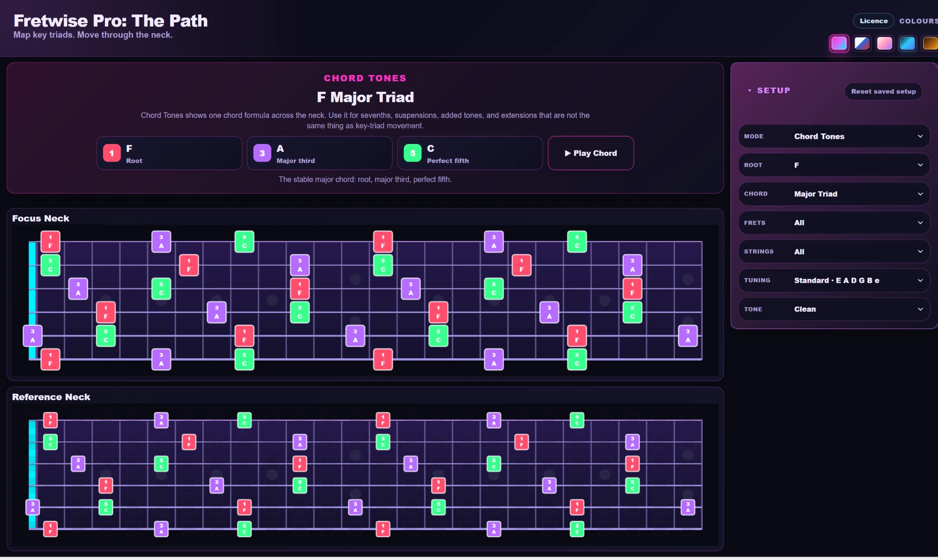
Task: Open the CHORD dropdown showing Major Triad
Action: point(834,194)
